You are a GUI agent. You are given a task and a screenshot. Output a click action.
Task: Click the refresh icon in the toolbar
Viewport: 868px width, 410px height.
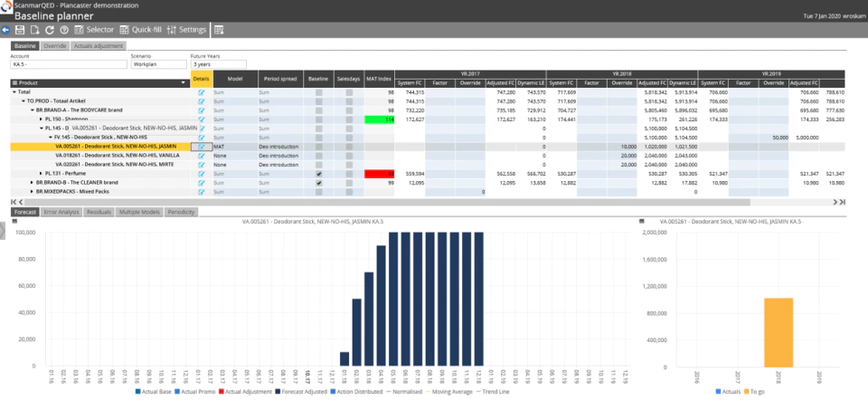tap(50, 30)
